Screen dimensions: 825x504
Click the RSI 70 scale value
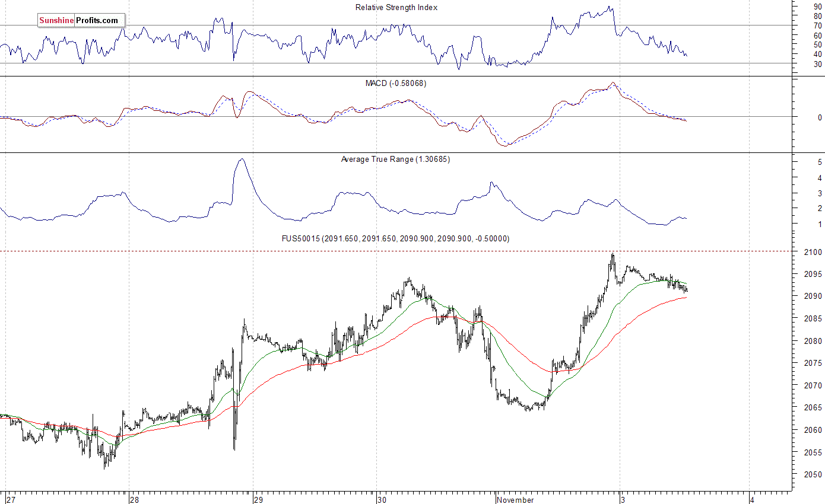[x=818, y=25]
